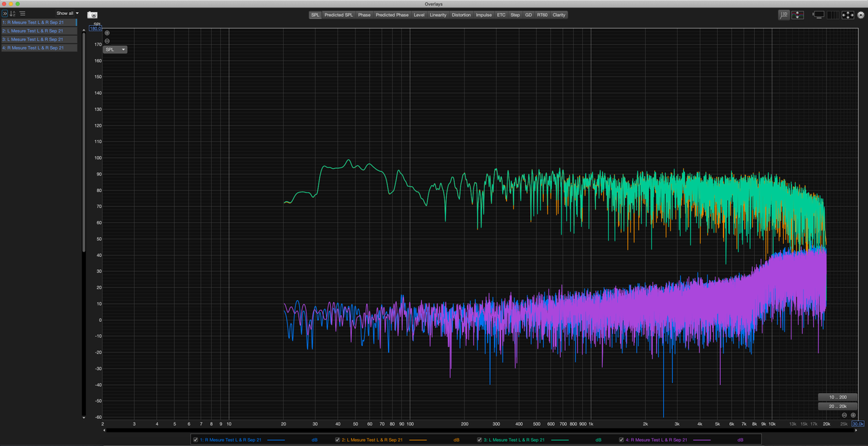Screen dimensions: 868x446
Task: Zoom out frequency axis minus icon
Action: (844, 415)
